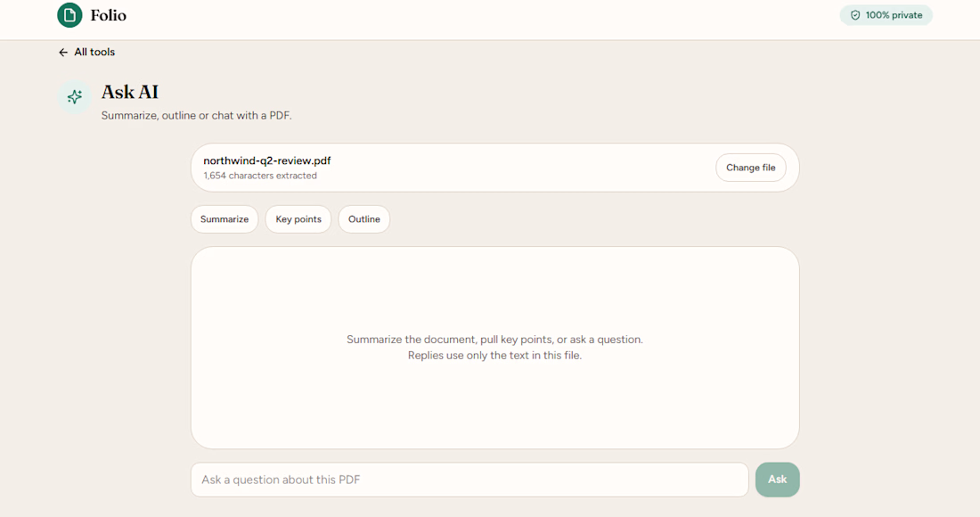Choose the Summarize quick action
Viewport: 980px width, 517px height.
[x=225, y=219]
